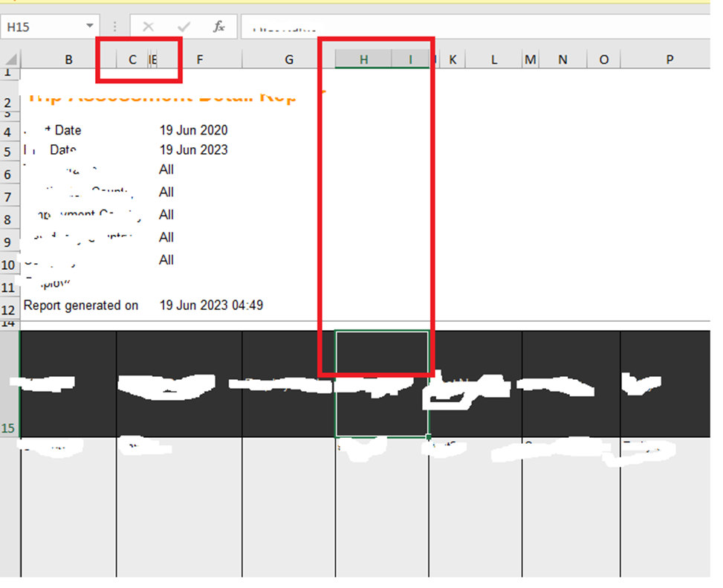Click the cell containing 19 Jun 2020
The width and height of the screenshot is (723, 588).
[x=194, y=130]
